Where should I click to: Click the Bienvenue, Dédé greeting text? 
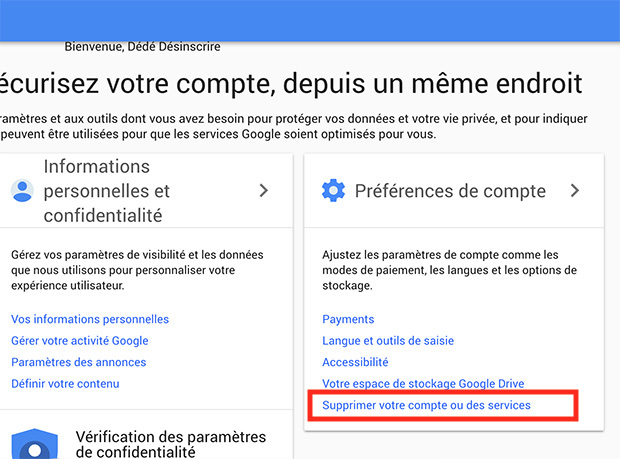click(x=110, y=46)
